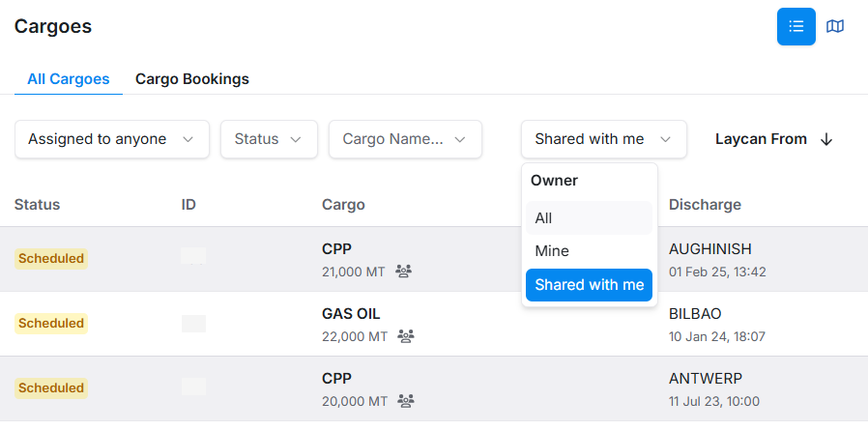Viewport: 868px width, 430px height.
Task: Choose Mine in Owner menu
Action: pyautogui.click(x=590, y=251)
